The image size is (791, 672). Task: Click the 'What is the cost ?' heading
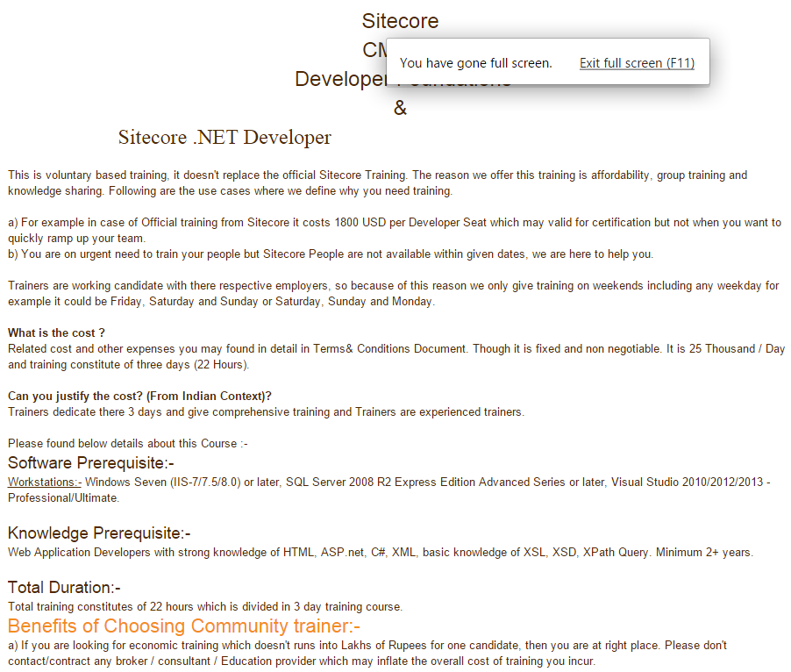[56, 333]
